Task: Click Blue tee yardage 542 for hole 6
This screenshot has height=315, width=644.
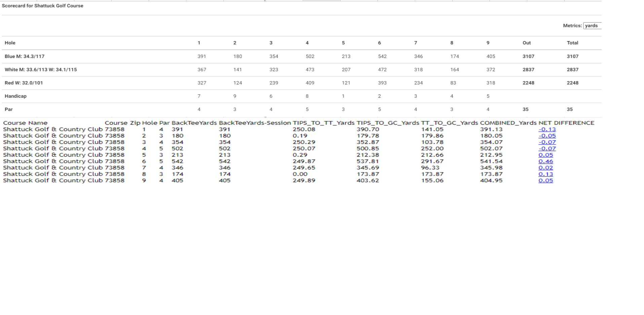Action: pos(382,56)
